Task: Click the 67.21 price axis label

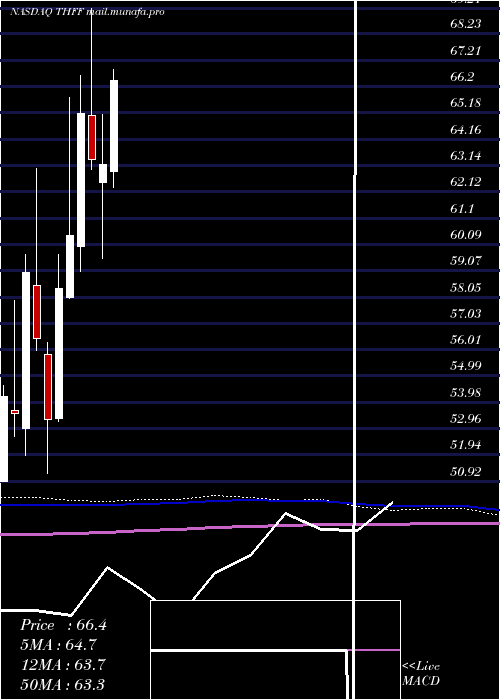Action: [466, 50]
